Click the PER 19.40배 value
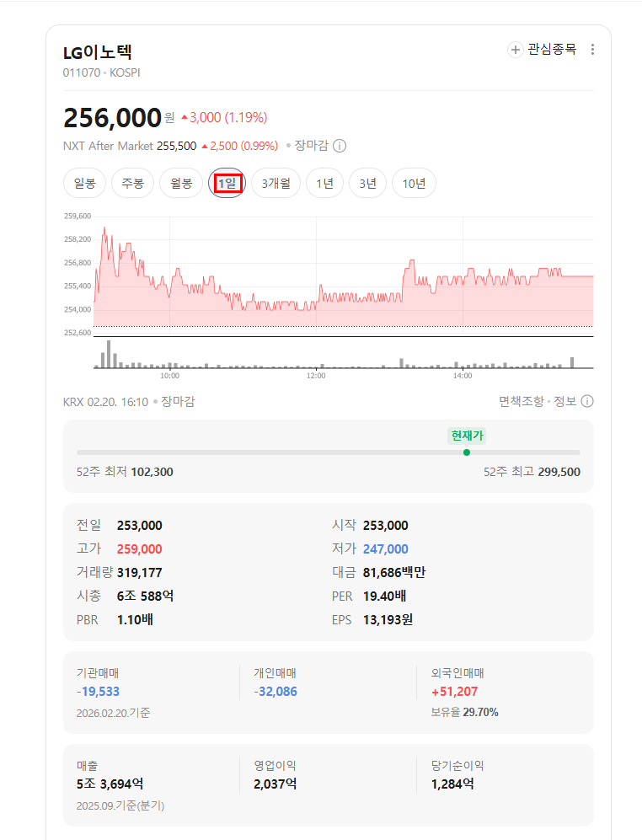The height and width of the screenshot is (840, 642). pyautogui.click(x=384, y=597)
